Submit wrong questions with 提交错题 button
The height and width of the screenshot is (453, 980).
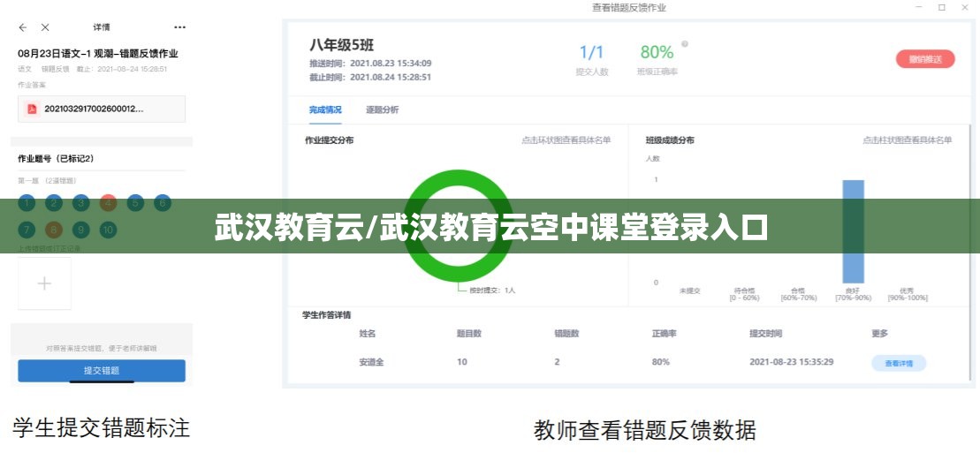pyautogui.click(x=102, y=371)
